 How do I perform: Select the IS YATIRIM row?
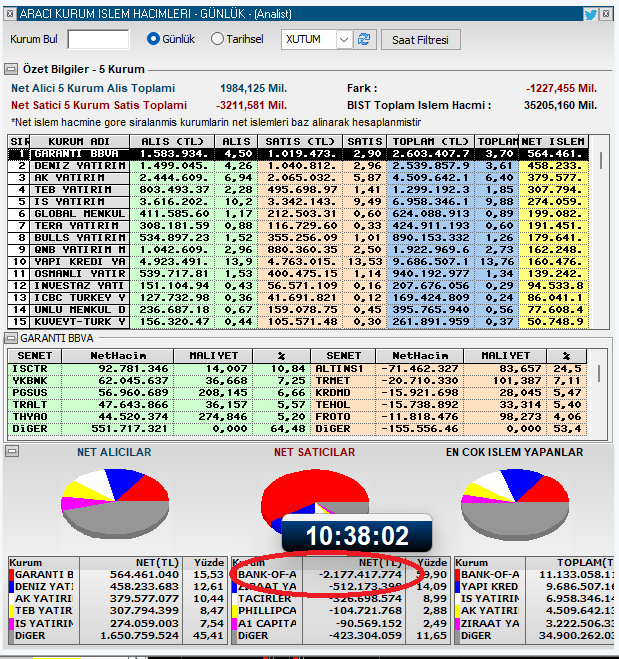coord(298,202)
